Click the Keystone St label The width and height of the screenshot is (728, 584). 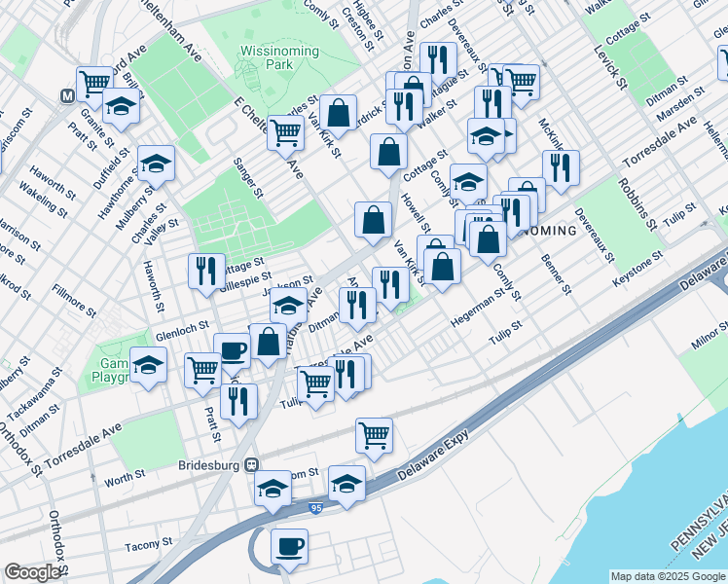637,270
